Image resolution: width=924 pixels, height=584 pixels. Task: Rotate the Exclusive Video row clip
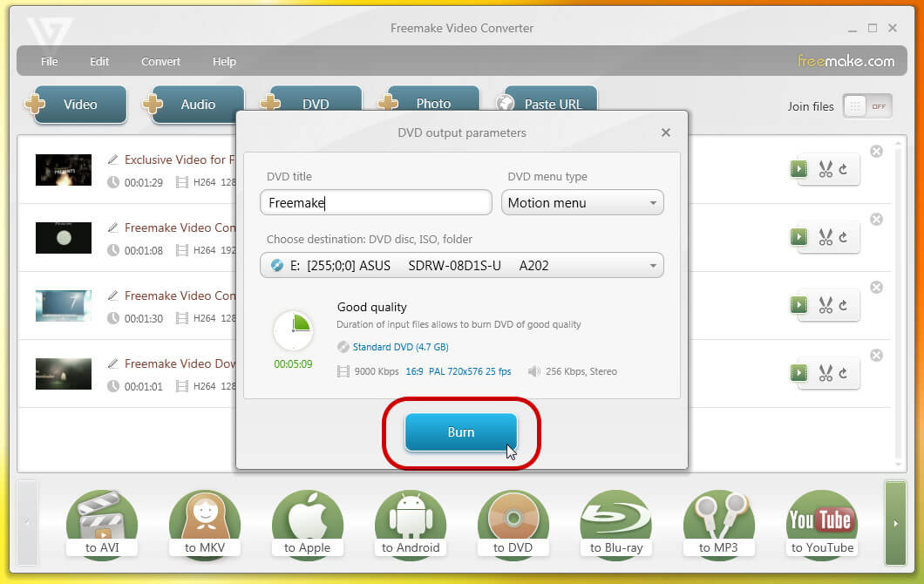coord(843,170)
